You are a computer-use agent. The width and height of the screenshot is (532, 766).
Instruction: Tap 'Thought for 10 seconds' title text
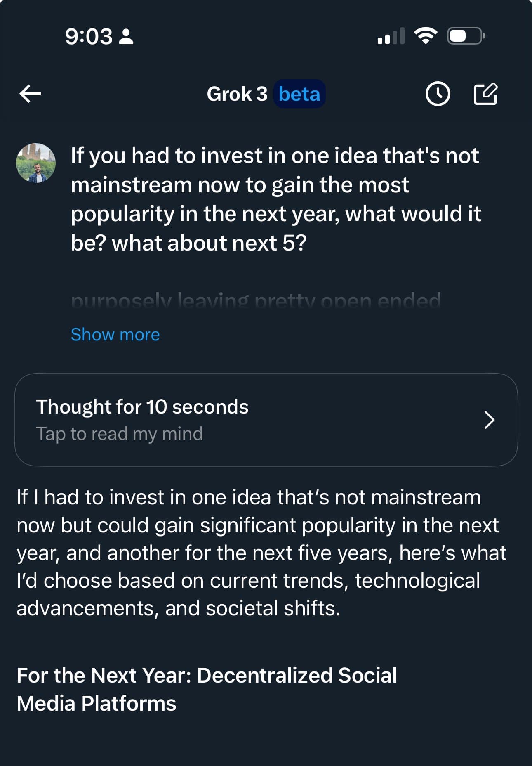point(142,407)
